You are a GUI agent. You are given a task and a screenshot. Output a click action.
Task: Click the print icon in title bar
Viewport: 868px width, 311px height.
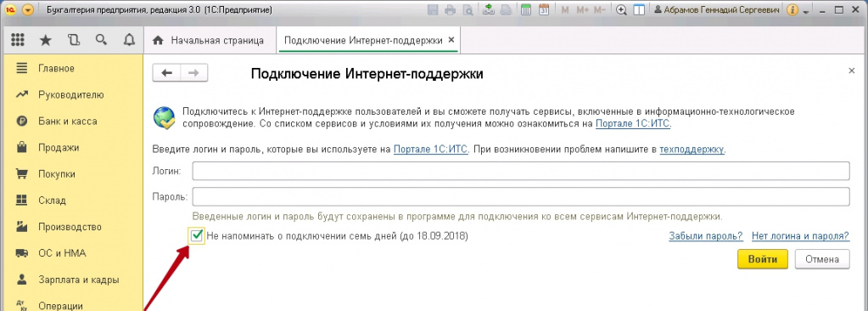point(451,10)
